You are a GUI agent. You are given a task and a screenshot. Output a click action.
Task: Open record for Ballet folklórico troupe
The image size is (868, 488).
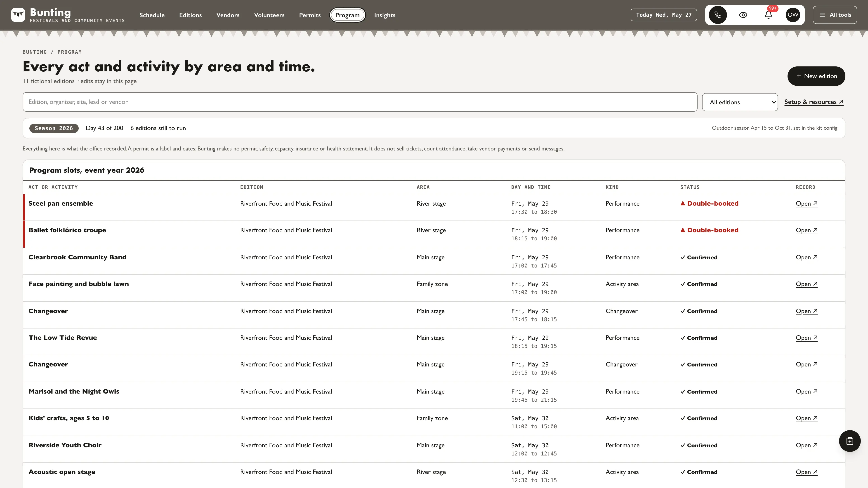click(806, 230)
